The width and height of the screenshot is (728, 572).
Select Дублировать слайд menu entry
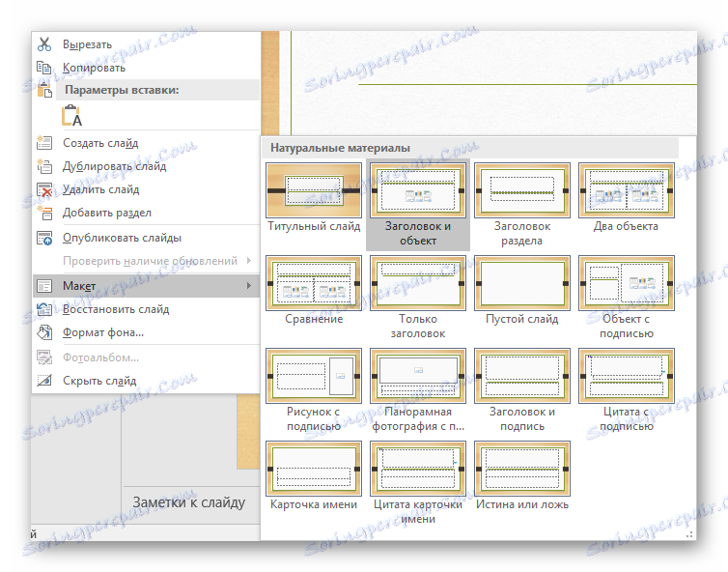146,166
